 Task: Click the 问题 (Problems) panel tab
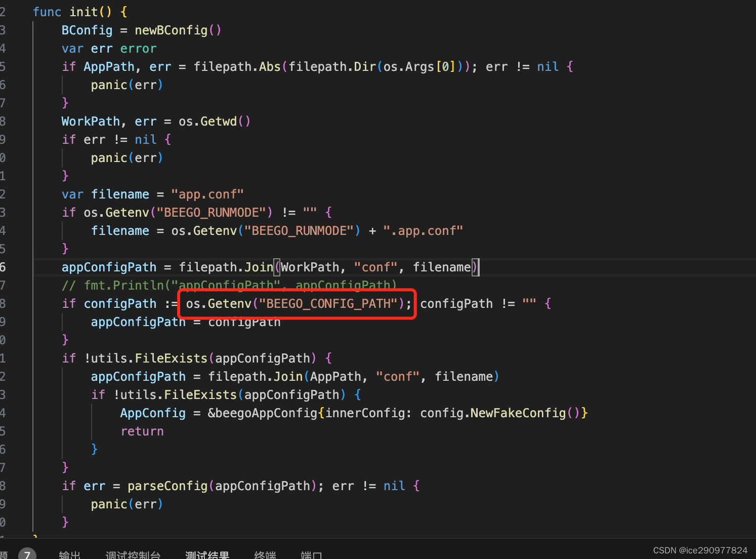click(4, 553)
